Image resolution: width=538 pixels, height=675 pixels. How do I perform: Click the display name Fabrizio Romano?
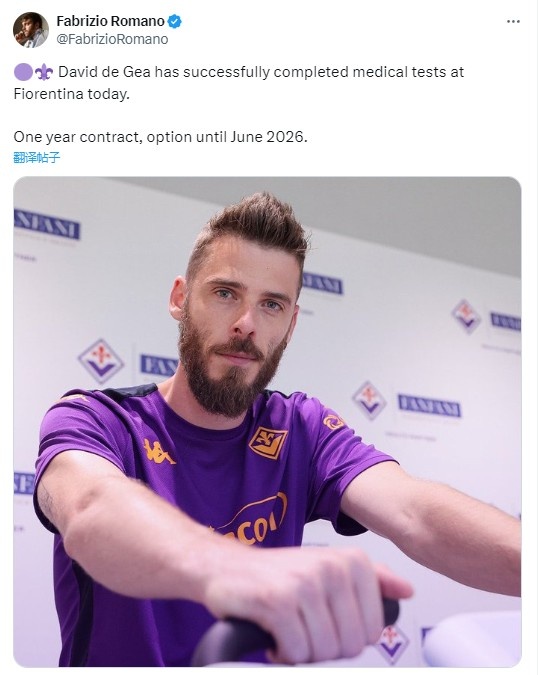[x=111, y=21]
